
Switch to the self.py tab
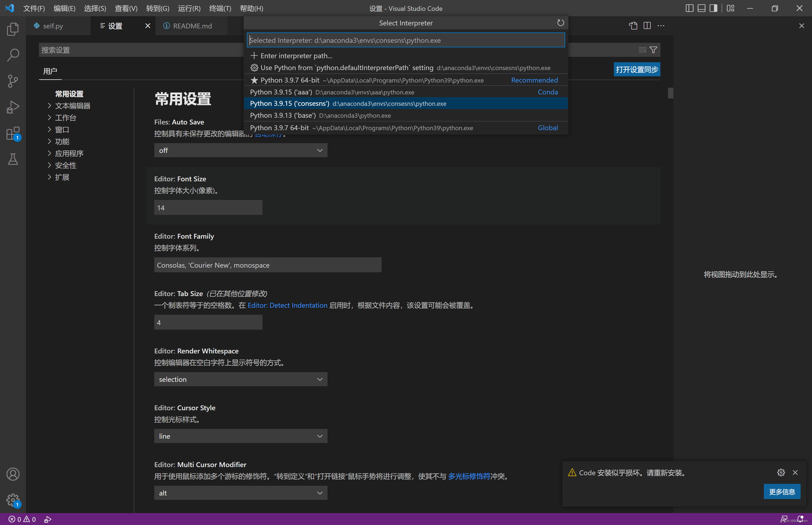pos(53,26)
